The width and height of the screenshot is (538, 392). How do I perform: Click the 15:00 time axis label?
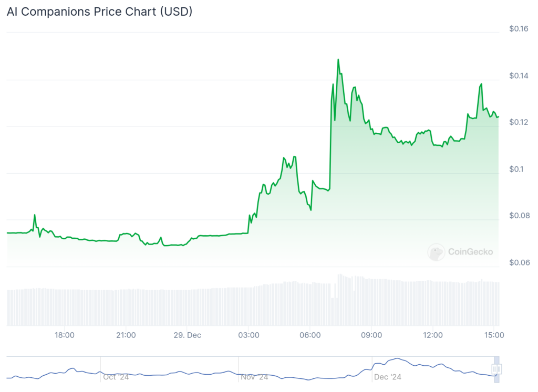coord(494,335)
